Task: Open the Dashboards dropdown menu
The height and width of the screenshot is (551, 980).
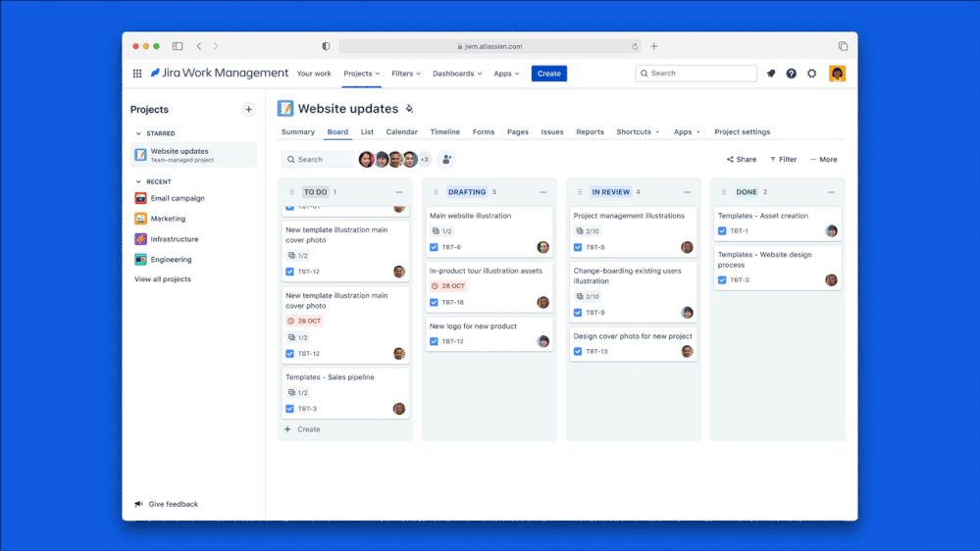Action: pos(457,74)
